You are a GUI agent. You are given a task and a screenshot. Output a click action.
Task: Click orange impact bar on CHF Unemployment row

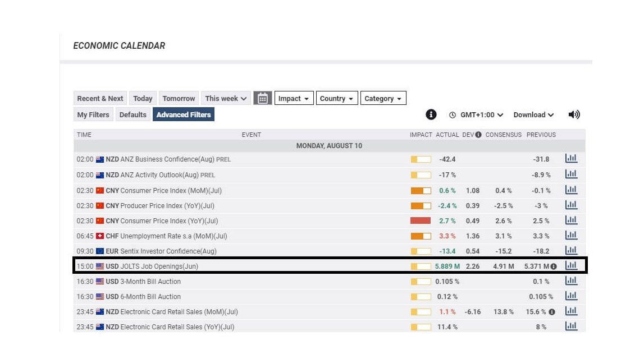pos(421,236)
